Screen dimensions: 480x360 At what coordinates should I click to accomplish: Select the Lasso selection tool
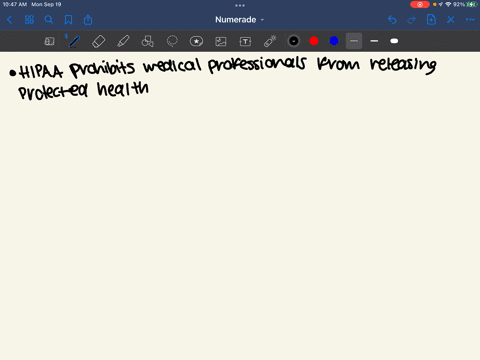[172, 41]
